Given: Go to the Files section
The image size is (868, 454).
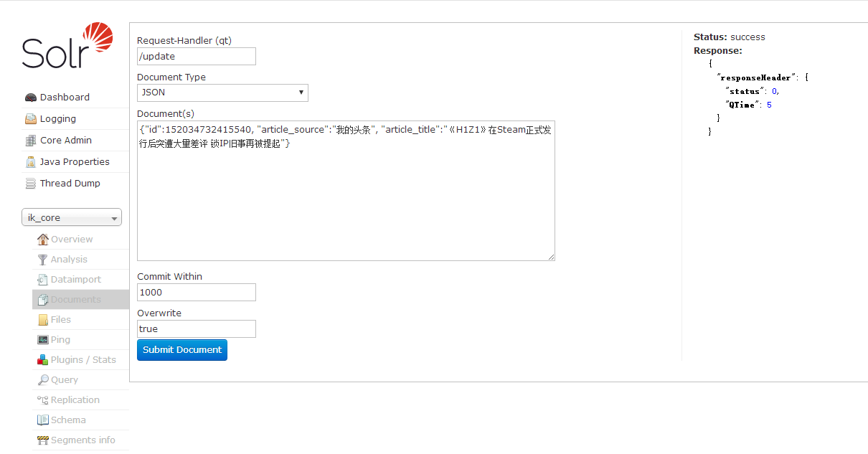Looking at the screenshot, I should [x=60, y=320].
